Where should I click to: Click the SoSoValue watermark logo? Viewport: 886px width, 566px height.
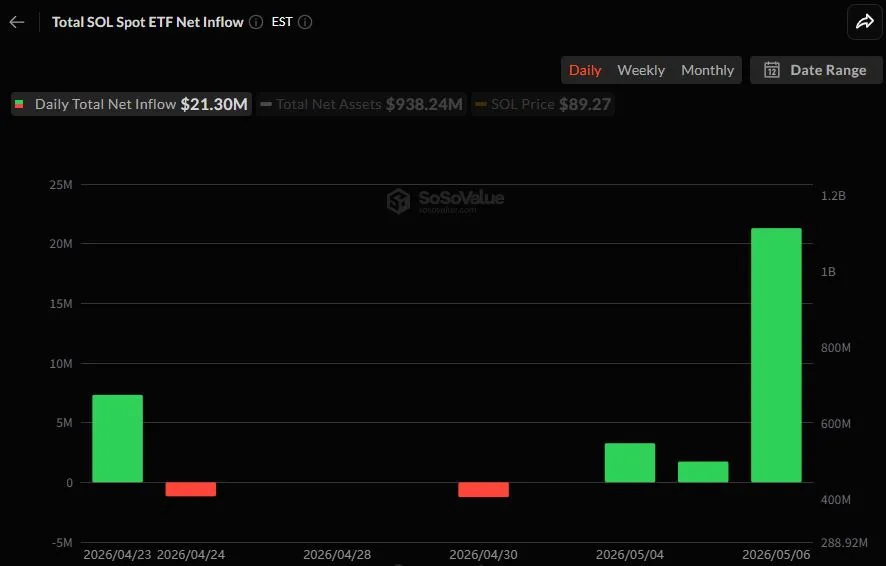tap(446, 201)
